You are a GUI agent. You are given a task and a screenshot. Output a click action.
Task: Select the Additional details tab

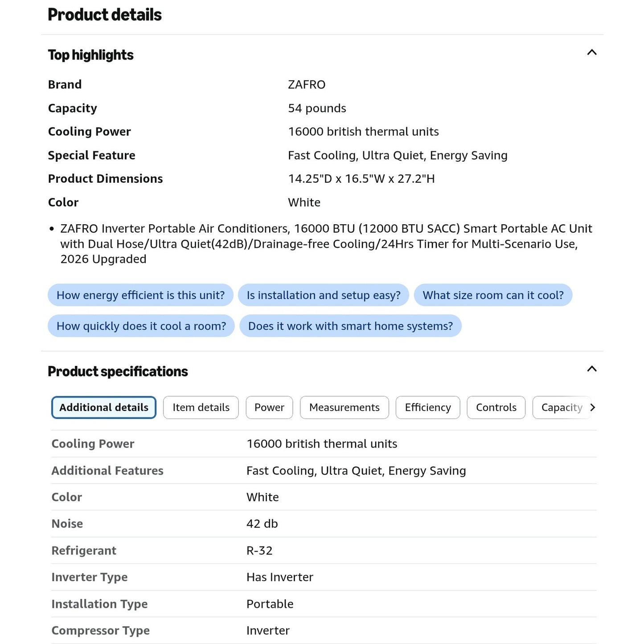pos(104,407)
